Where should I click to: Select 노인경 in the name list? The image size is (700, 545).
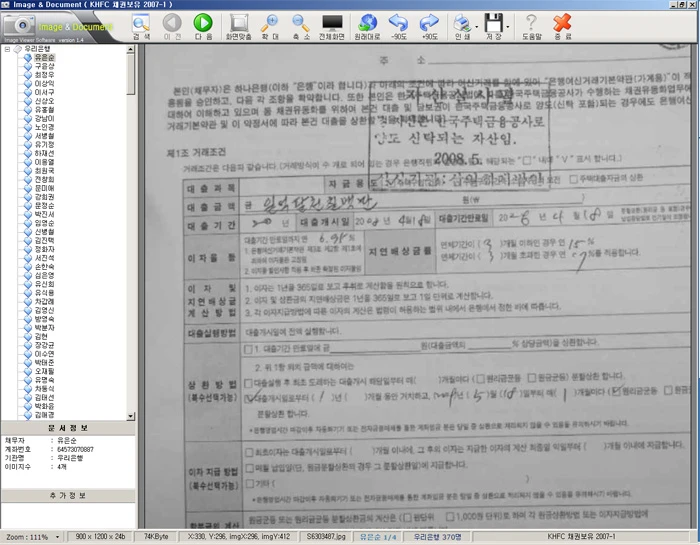(45, 127)
